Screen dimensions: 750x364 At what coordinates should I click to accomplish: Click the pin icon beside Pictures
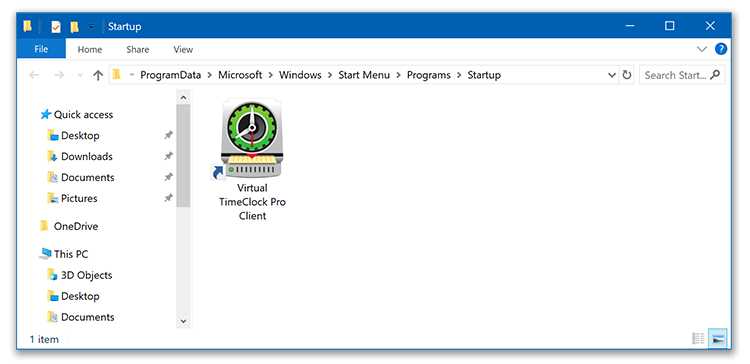(x=168, y=199)
